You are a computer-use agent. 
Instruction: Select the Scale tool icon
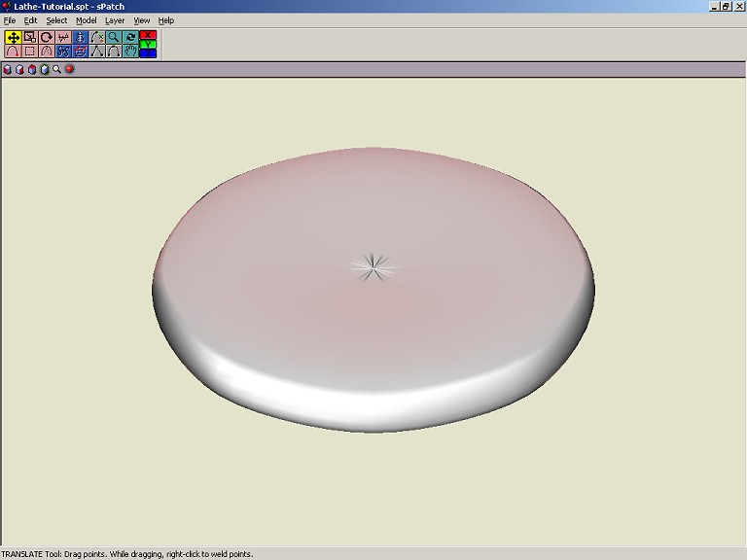pyautogui.click(x=30, y=37)
